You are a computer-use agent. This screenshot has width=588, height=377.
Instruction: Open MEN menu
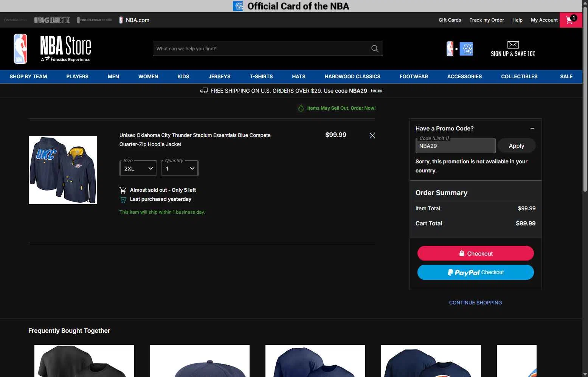click(x=113, y=76)
